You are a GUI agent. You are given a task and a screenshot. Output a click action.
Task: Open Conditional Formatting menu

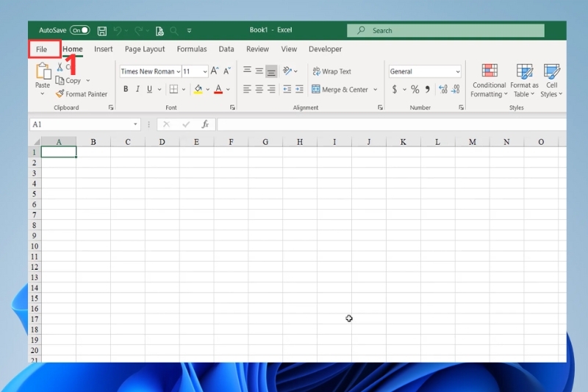tap(489, 81)
